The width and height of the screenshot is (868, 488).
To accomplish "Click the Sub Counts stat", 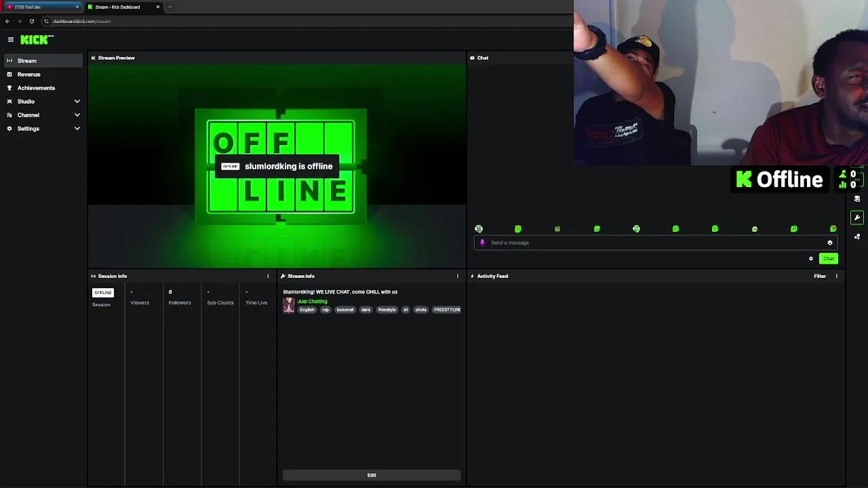I will click(x=220, y=298).
